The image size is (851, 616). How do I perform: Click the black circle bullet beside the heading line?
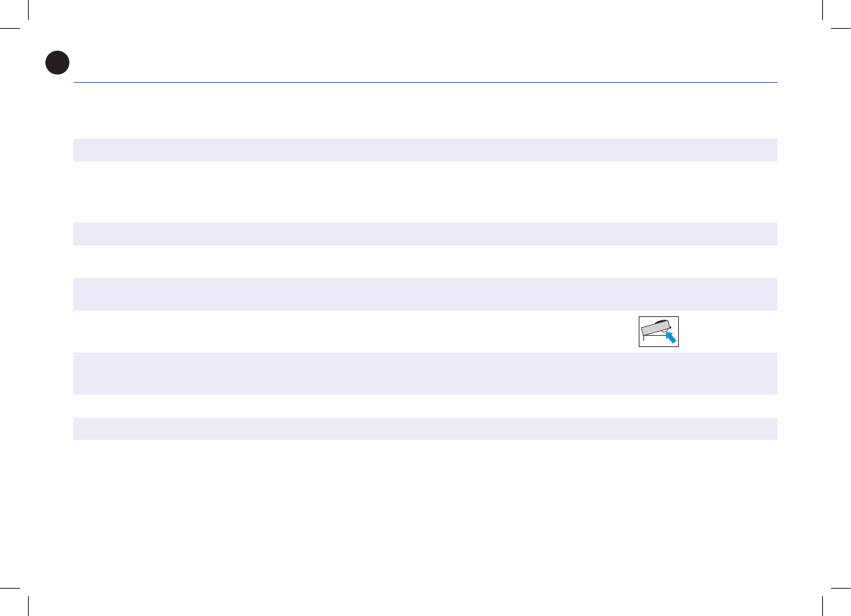(57, 62)
